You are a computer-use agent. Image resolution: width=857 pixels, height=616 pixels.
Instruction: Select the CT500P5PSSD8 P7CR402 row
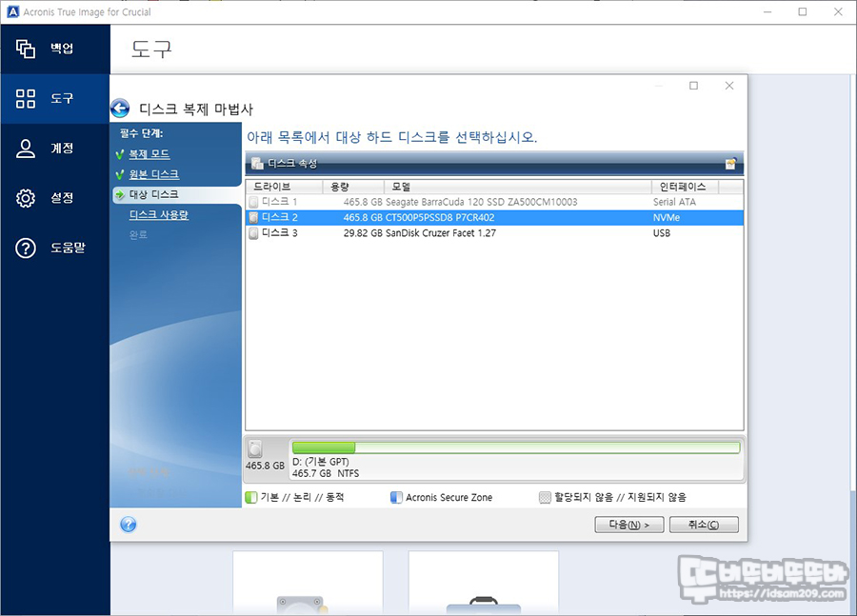pyautogui.click(x=494, y=217)
